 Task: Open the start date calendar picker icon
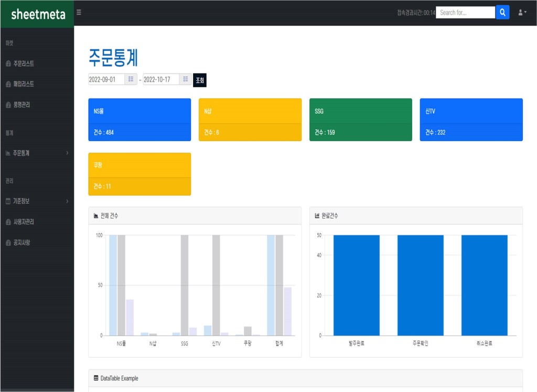[x=131, y=80]
